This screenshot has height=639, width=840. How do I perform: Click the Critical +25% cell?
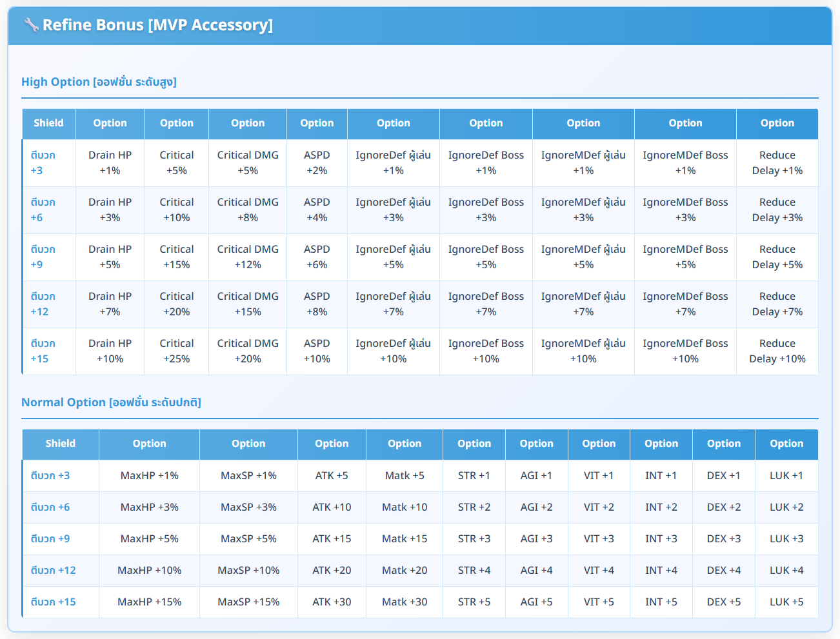click(176, 351)
